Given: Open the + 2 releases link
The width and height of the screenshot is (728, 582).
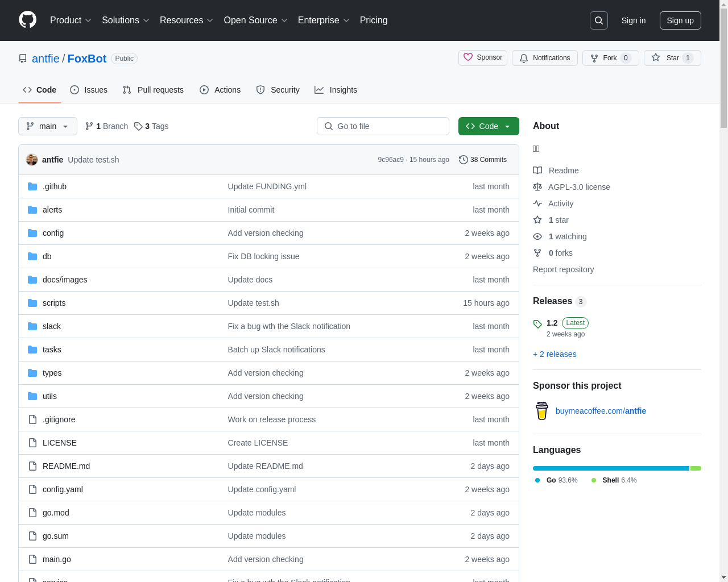Looking at the screenshot, I should pyautogui.click(x=555, y=354).
